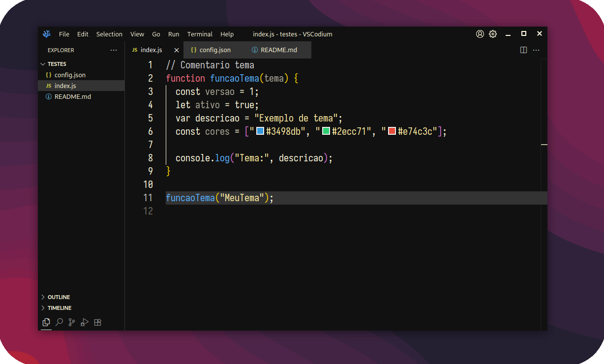Viewport: 604px width, 364px height.
Task: Click line number 11 in gutter
Action: 148,198
